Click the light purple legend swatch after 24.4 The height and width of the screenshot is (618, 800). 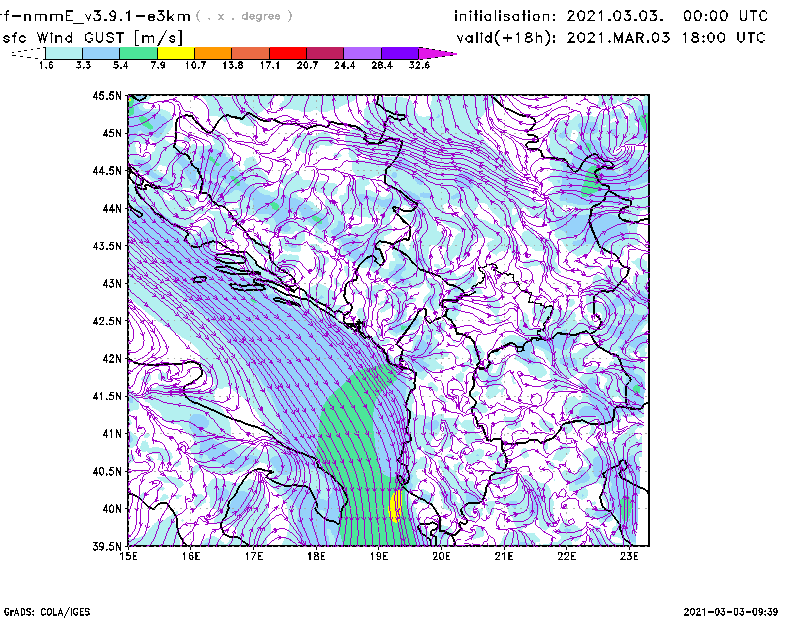coord(363,53)
